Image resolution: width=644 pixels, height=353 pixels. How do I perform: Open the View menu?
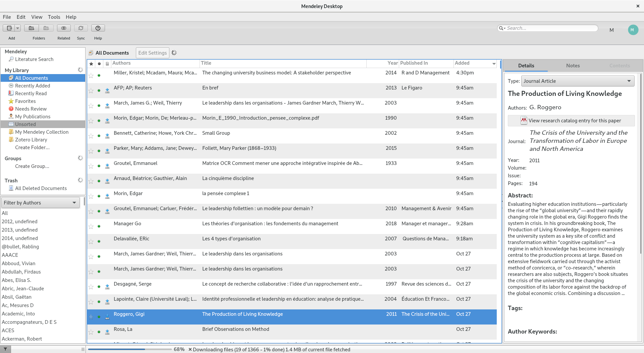(37, 17)
